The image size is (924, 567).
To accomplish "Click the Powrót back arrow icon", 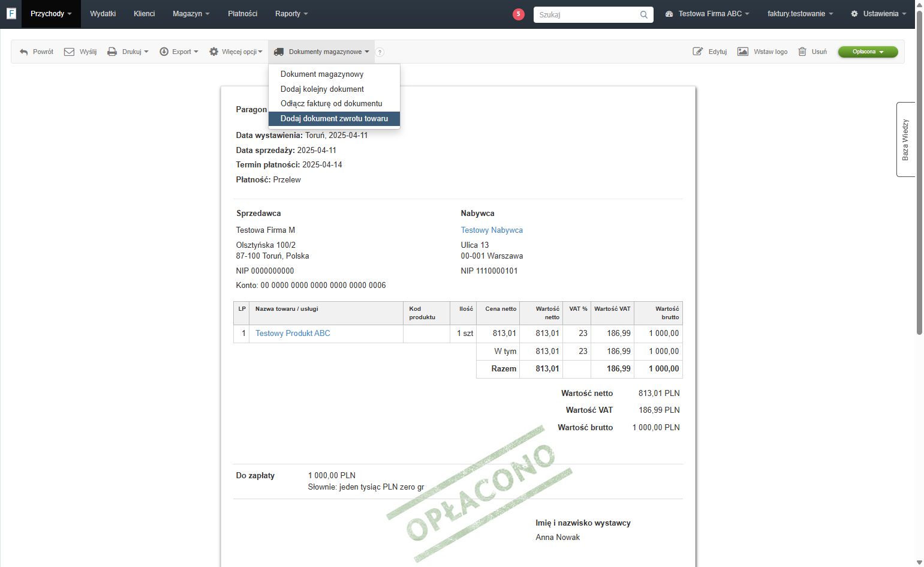I will (24, 52).
